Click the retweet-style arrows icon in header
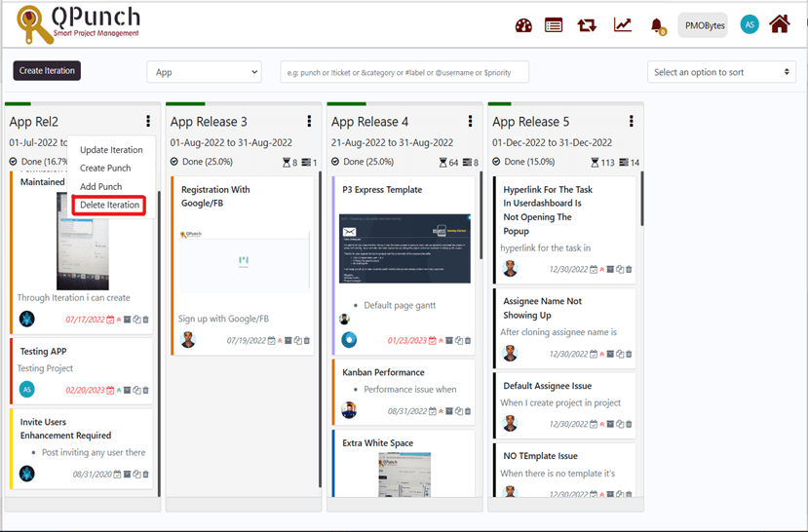808x532 pixels. pyautogui.click(x=587, y=25)
